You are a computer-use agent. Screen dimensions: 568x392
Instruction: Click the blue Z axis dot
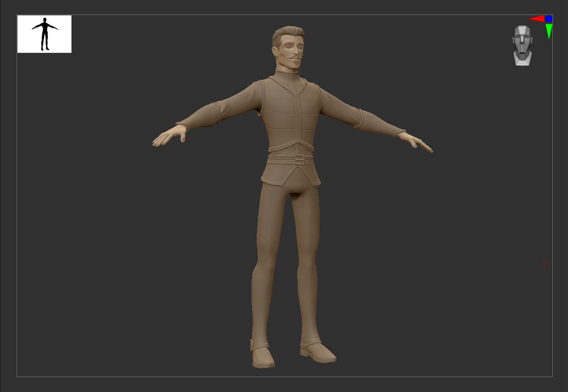click(549, 19)
